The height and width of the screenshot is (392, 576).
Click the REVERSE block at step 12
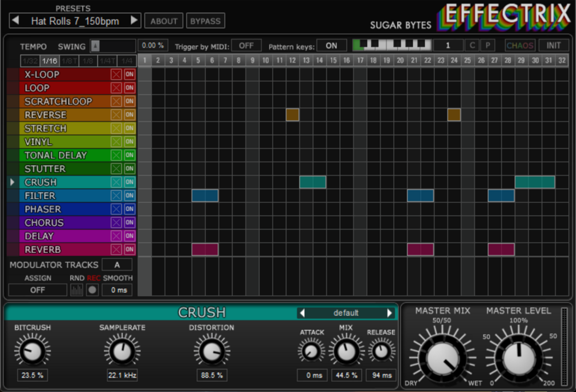coord(292,115)
